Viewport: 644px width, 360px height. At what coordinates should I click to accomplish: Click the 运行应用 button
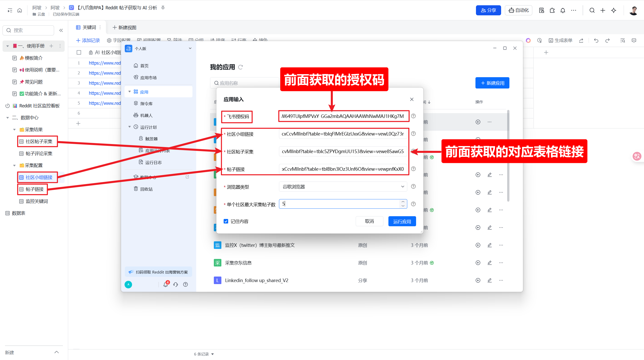[x=402, y=221]
